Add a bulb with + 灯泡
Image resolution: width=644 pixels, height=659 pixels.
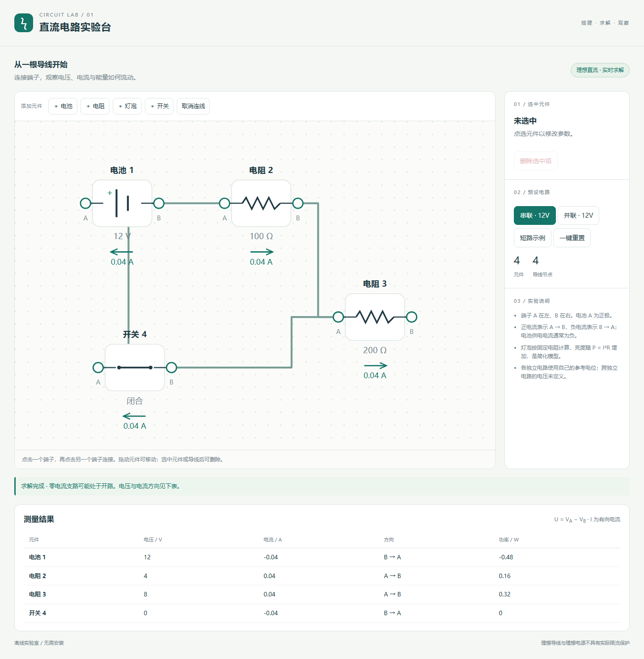(127, 106)
